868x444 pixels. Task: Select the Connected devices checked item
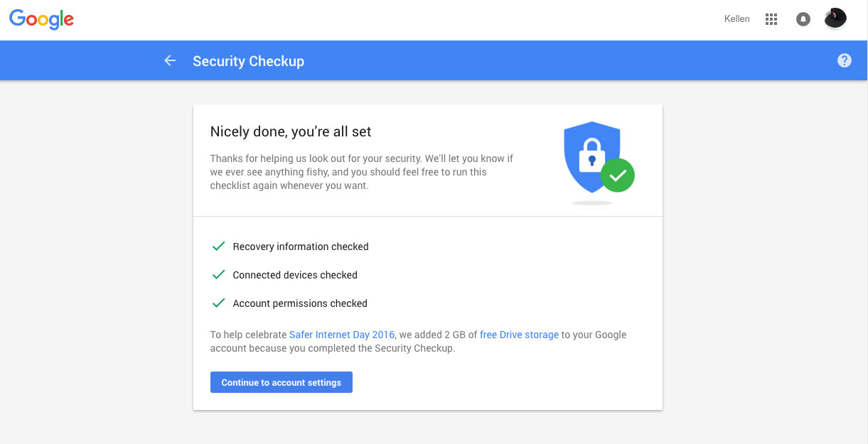pyautogui.click(x=295, y=275)
